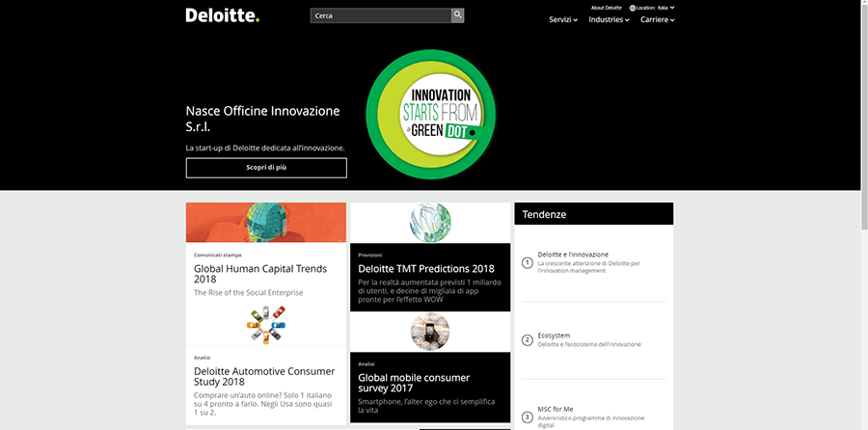Click the Previsioni category label
This screenshot has width=868, height=430.
pos(370,255)
